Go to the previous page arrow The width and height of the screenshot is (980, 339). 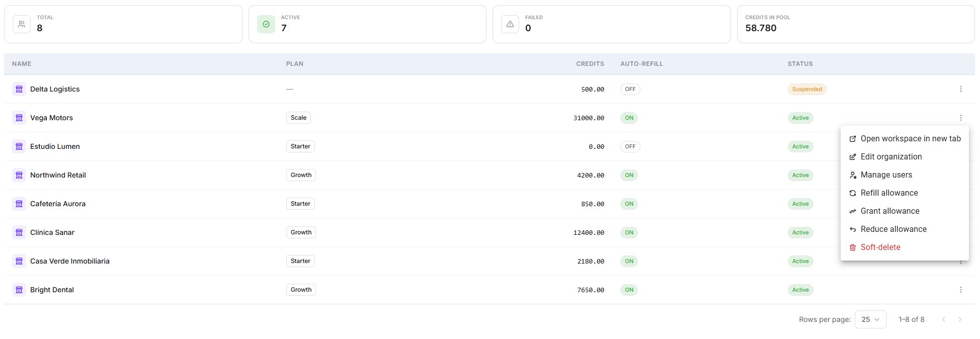tap(943, 319)
